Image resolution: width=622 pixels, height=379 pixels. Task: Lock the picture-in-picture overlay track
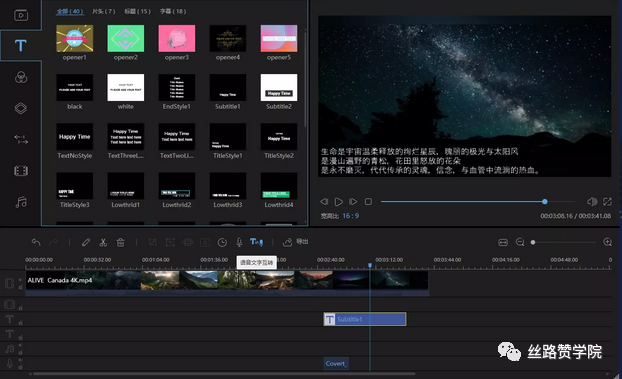pyautogui.click(x=20, y=308)
